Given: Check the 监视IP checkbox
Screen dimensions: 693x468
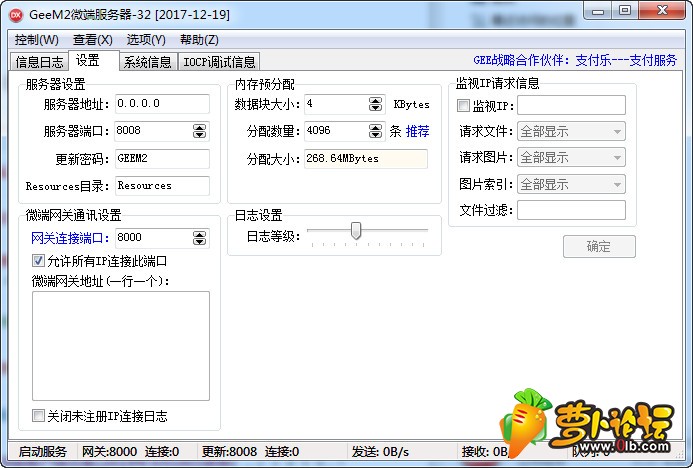Looking at the screenshot, I should pos(463,106).
